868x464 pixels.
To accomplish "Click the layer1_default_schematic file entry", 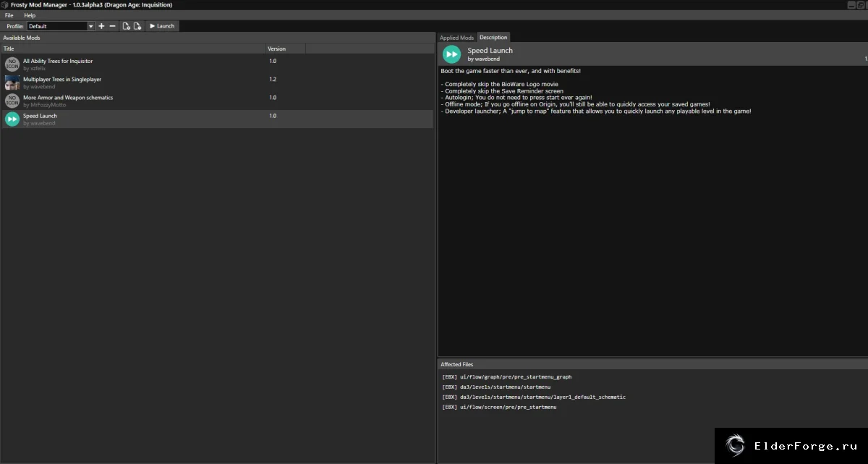I will click(533, 397).
